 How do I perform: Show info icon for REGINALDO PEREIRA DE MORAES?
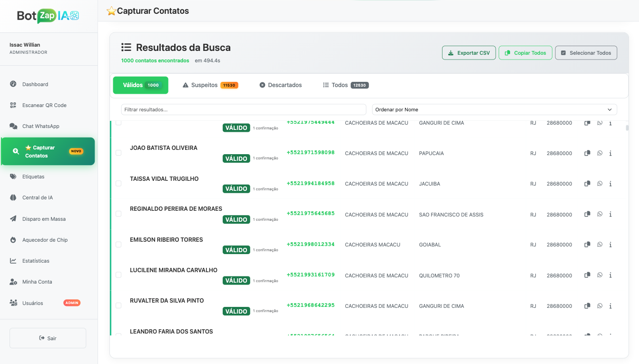click(x=610, y=214)
